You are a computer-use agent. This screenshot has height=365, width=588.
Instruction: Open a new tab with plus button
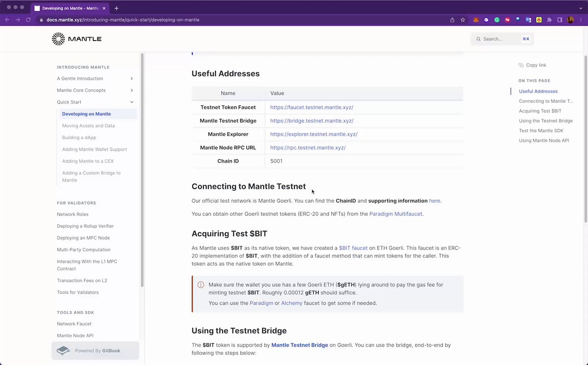[x=116, y=8]
